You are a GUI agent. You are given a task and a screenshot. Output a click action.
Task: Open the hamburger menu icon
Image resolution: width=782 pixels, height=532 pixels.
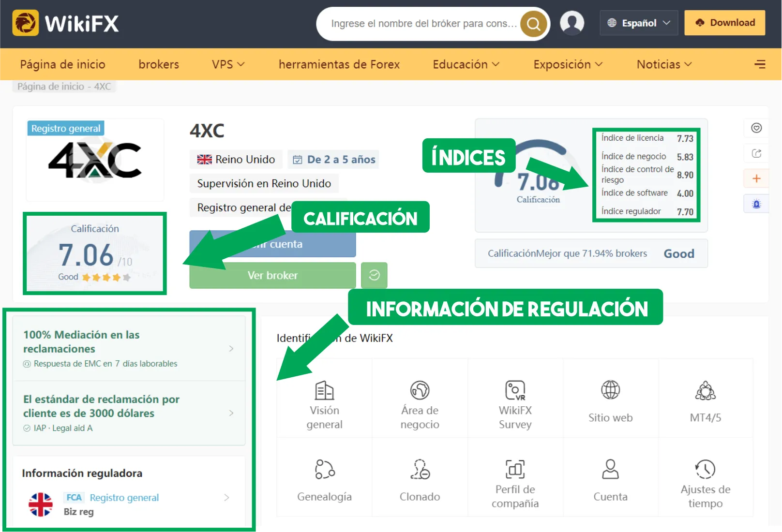click(760, 64)
